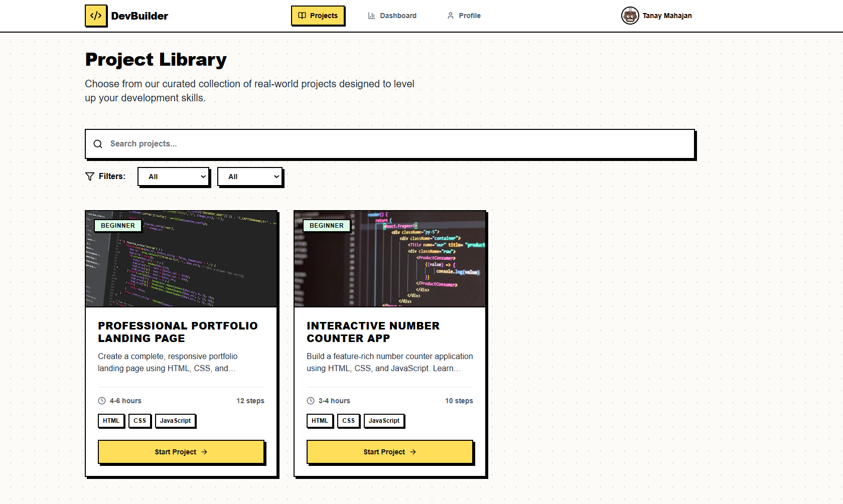Viewport: 843px width, 504px height.
Task: Select JavaScript tag on Counter App card
Action: (384, 421)
